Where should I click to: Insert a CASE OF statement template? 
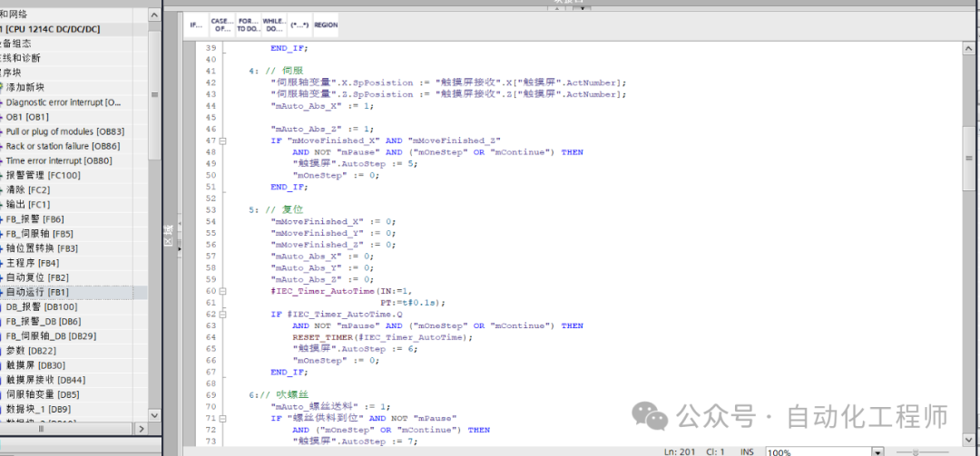(222, 25)
